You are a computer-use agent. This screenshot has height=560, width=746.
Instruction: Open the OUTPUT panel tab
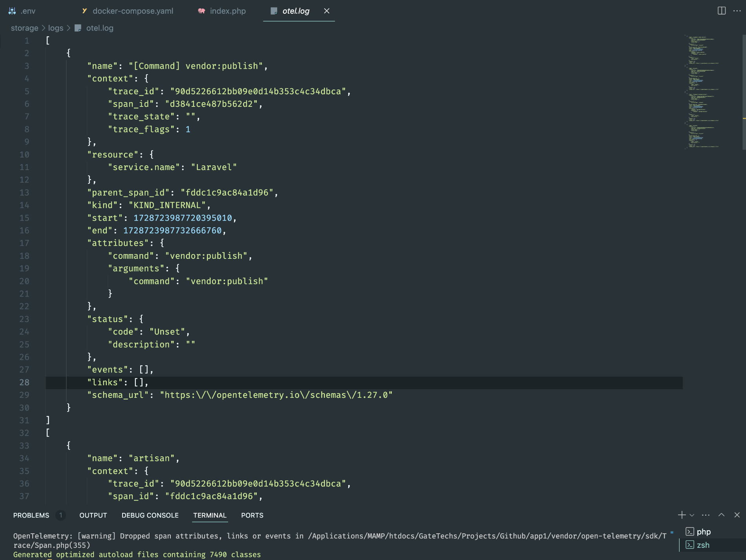[93, 515]
